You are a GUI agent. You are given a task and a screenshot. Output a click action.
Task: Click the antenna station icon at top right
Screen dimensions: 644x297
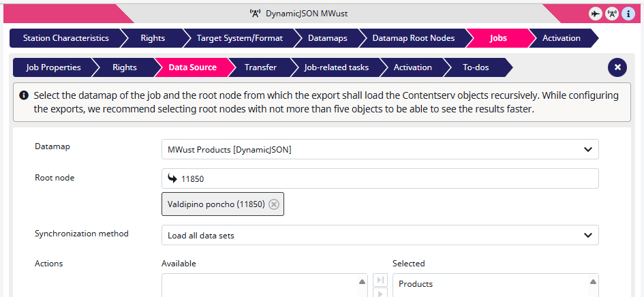coord(612,14)
